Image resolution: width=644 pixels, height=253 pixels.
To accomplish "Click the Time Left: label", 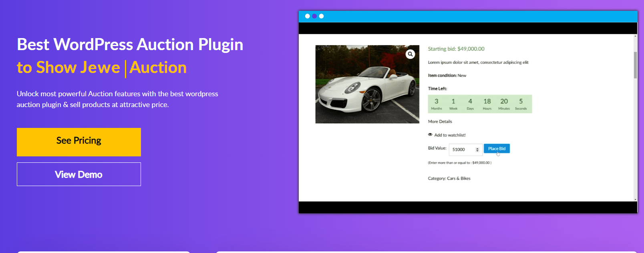I will [x=437, y=89].
